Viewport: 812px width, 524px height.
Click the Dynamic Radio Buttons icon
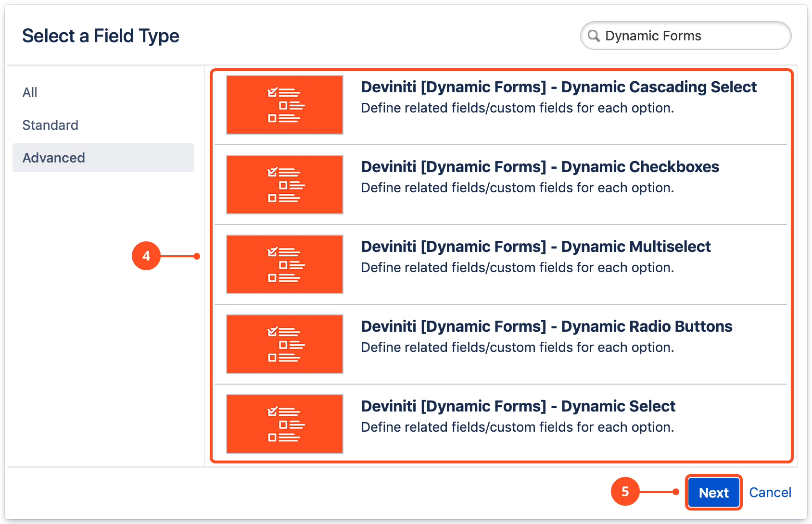(284, 344)
